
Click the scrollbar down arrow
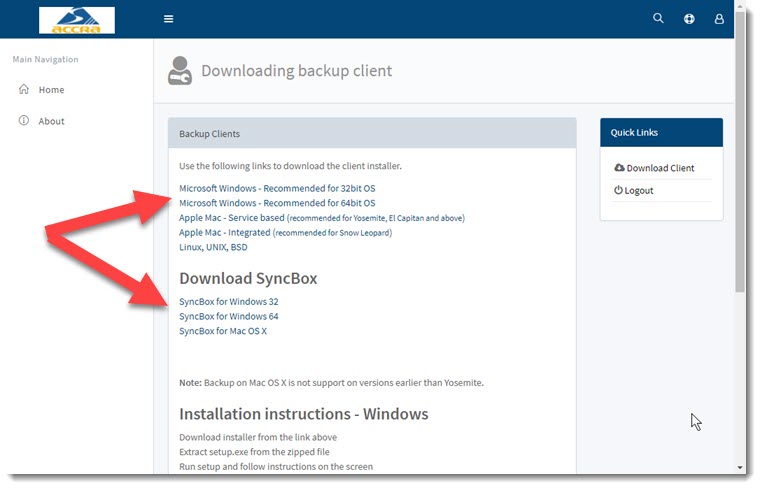pyautogui.click(x=740, y=467)
